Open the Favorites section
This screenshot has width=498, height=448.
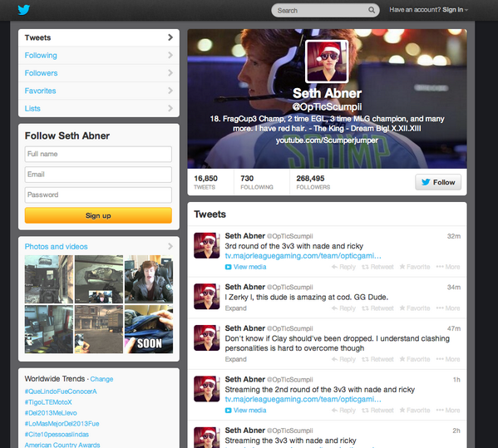coord(99,91)
